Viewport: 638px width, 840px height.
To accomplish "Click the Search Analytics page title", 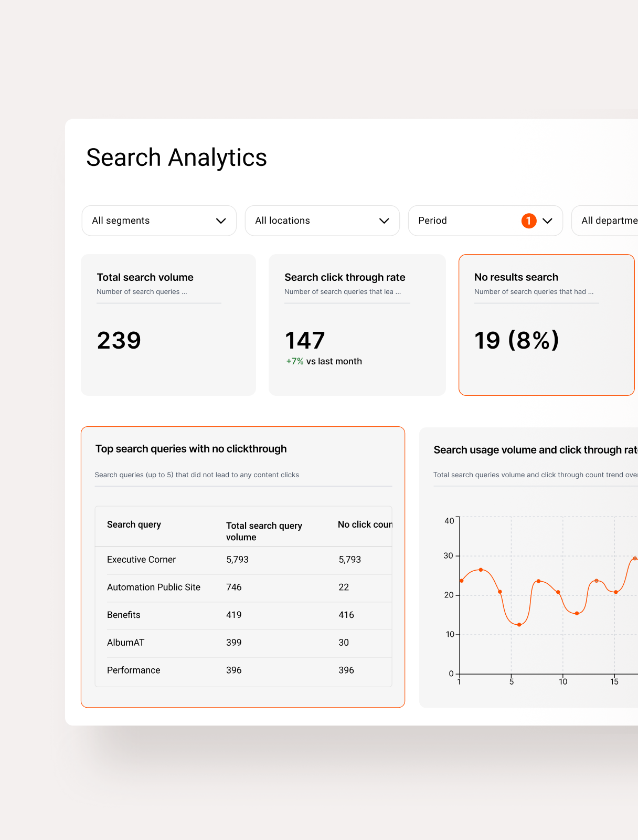I will click(177, 157).
